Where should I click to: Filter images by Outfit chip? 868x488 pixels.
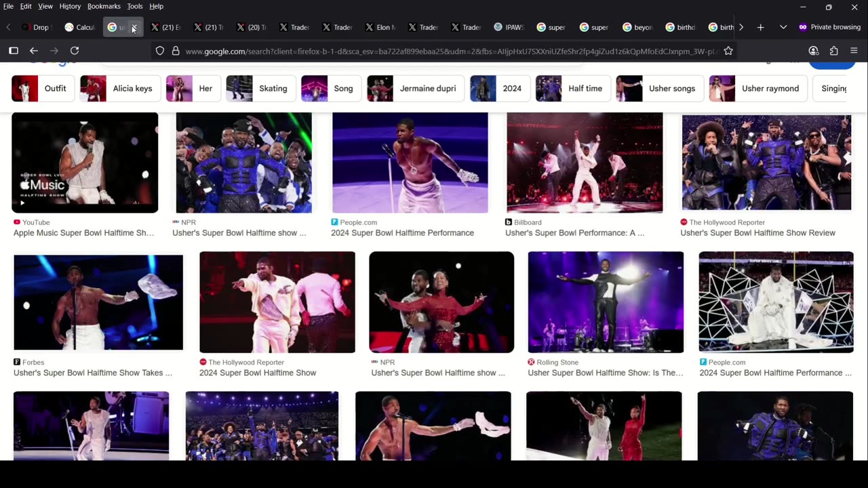[x=42, y=89]
